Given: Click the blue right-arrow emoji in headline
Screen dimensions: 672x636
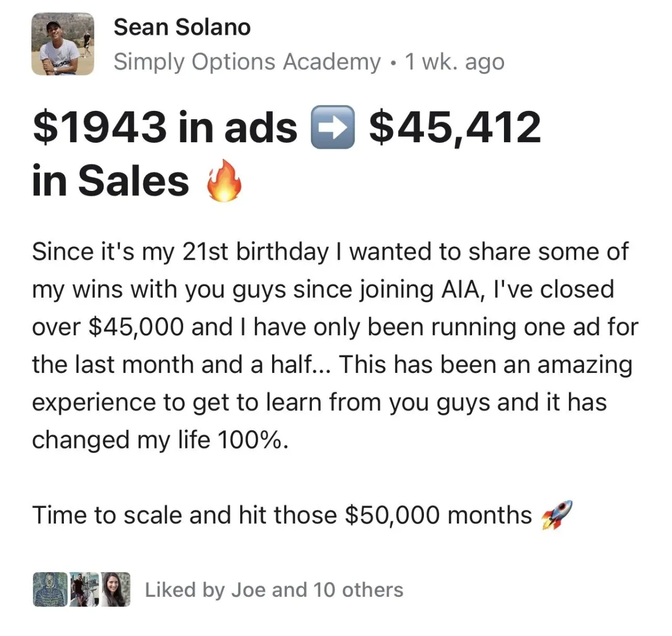Looking at the screenshot, I should [x=333, y=127].
